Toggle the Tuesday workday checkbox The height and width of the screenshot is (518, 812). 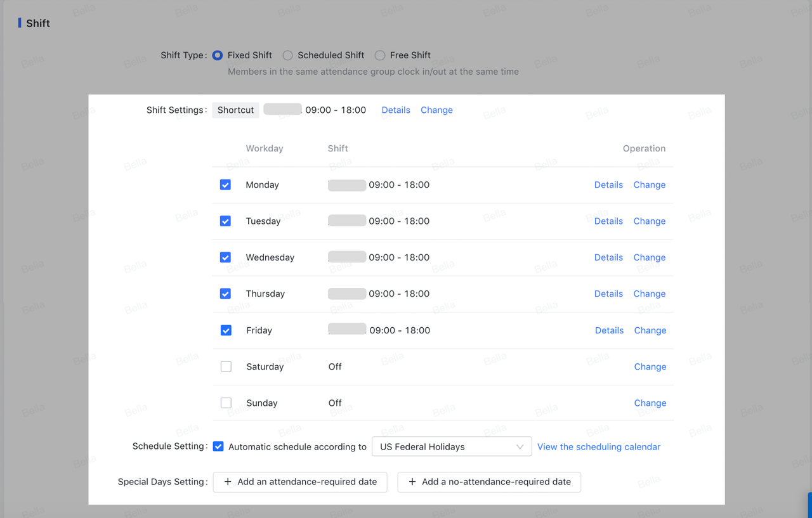(x=225, y=221)
